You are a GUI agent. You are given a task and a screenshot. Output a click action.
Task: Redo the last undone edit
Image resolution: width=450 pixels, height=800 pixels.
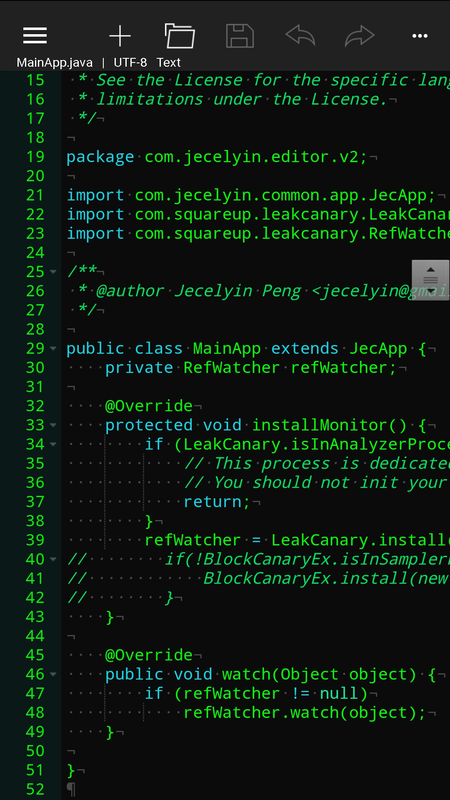(x=360, y=36)
